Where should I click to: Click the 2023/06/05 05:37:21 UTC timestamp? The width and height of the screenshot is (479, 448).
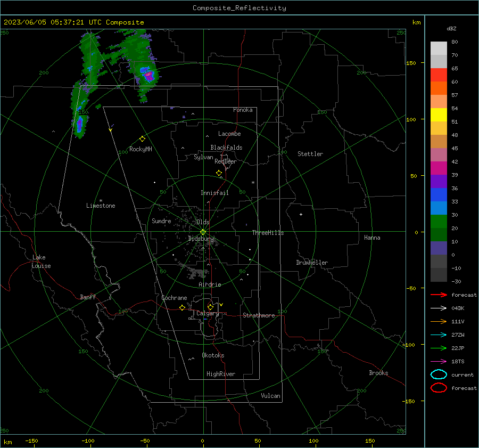pos(53,22)
